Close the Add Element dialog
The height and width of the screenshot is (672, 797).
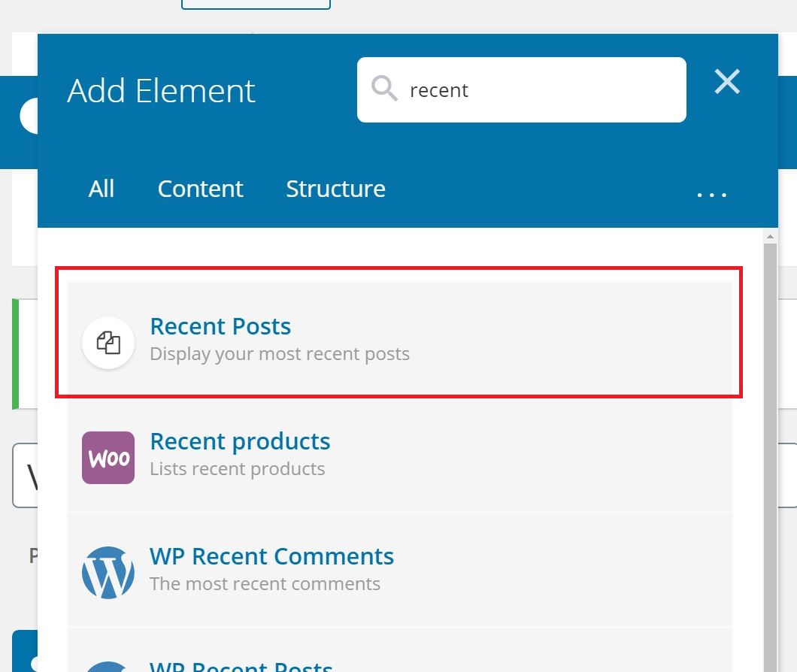(727, 81)
